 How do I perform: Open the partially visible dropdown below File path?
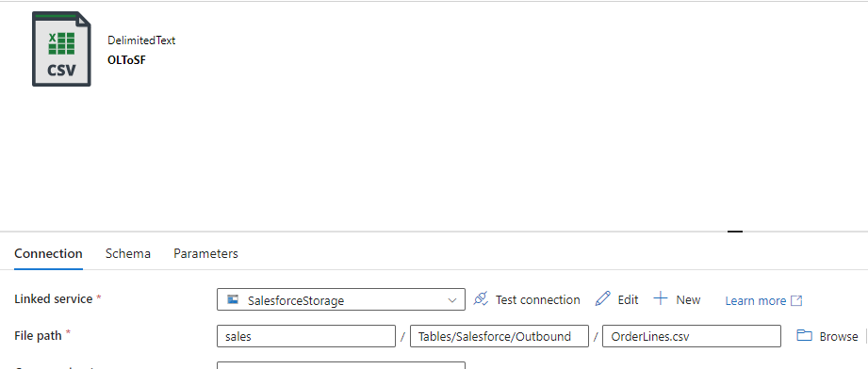pyautogui.click(x=341, y=365)
